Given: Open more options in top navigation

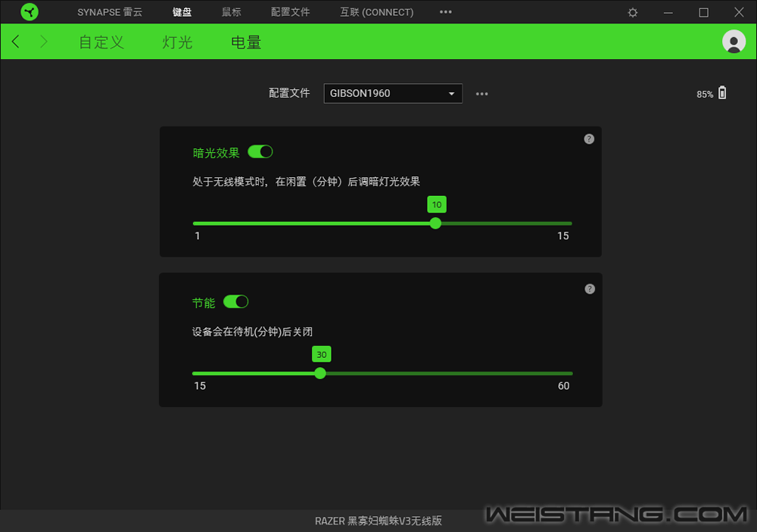Looking at the screenshot, I should pos(446,12).
